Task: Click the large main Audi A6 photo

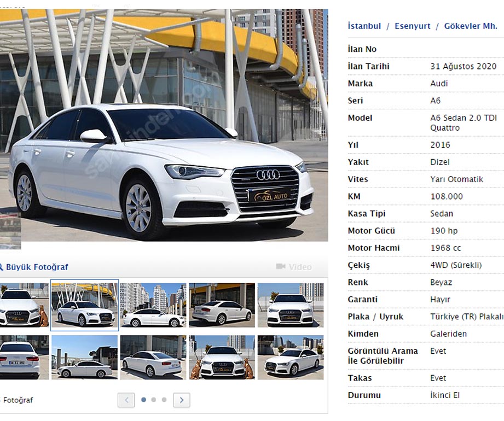Action: [164, 126]
